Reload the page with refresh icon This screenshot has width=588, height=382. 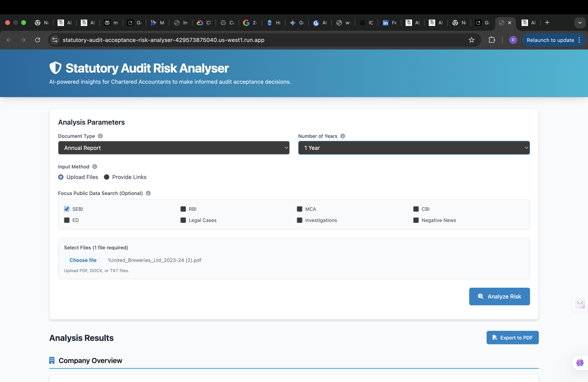coord(38,40)
